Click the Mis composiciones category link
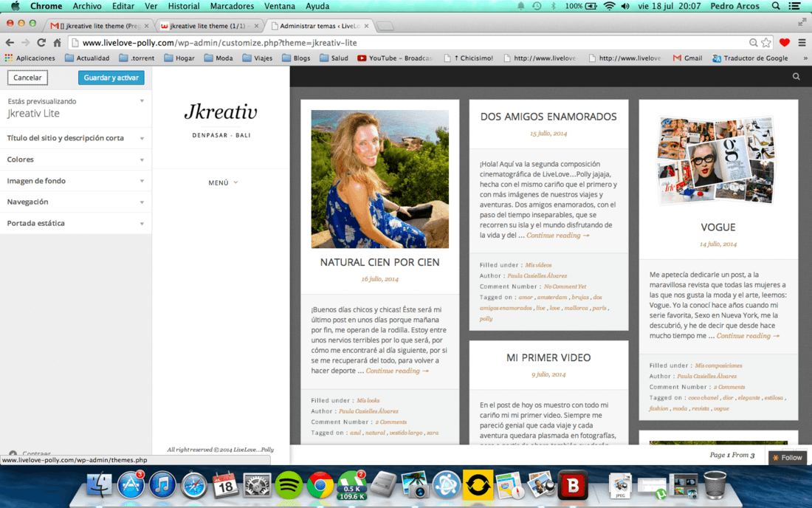Screen dimensions: 812x508 tap(718, 365)
